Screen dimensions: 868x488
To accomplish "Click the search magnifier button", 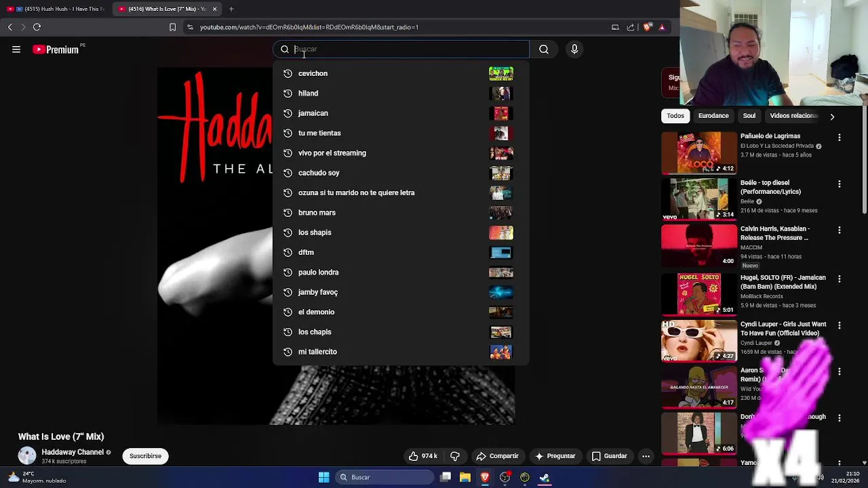I will (544, 49).
